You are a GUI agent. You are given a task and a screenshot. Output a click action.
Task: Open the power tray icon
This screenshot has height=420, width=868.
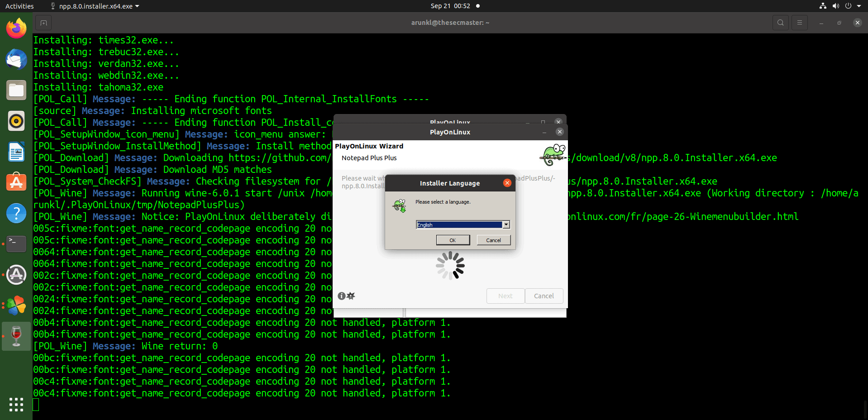tap(848, 6)
